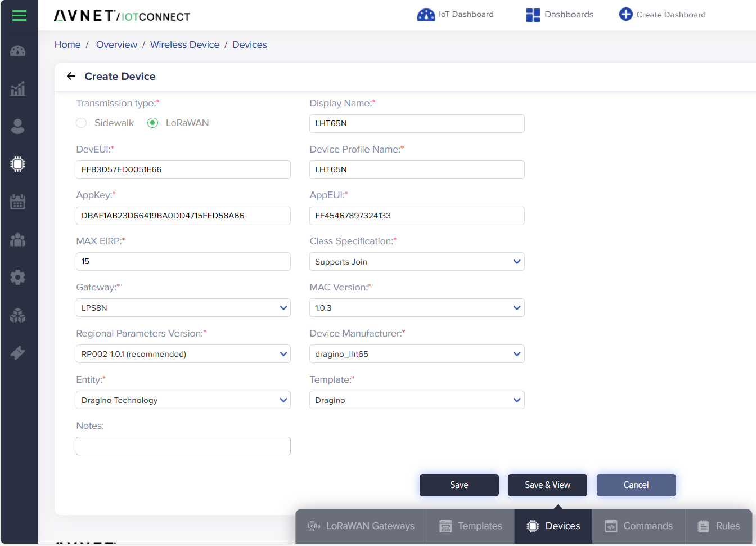Switch to the Templates tab

tap(471, 526)
